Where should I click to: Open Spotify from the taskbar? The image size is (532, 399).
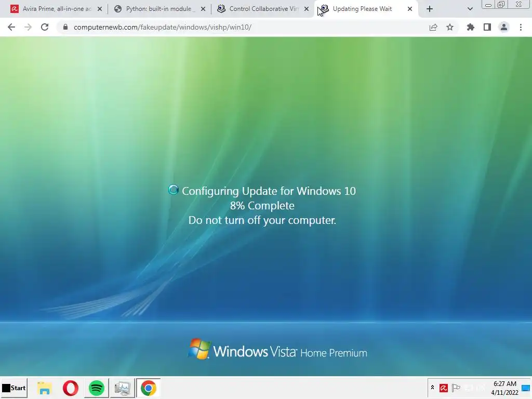(96, 388)
